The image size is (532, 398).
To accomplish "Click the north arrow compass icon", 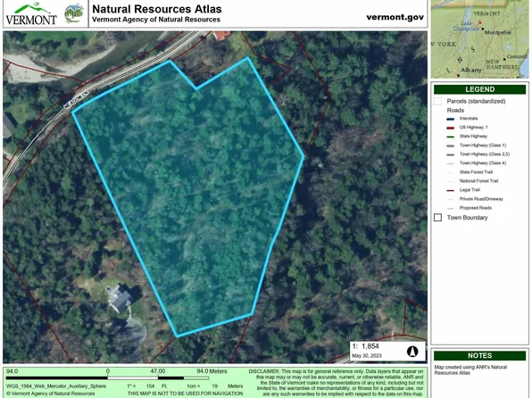I will (x=412, y=352).
